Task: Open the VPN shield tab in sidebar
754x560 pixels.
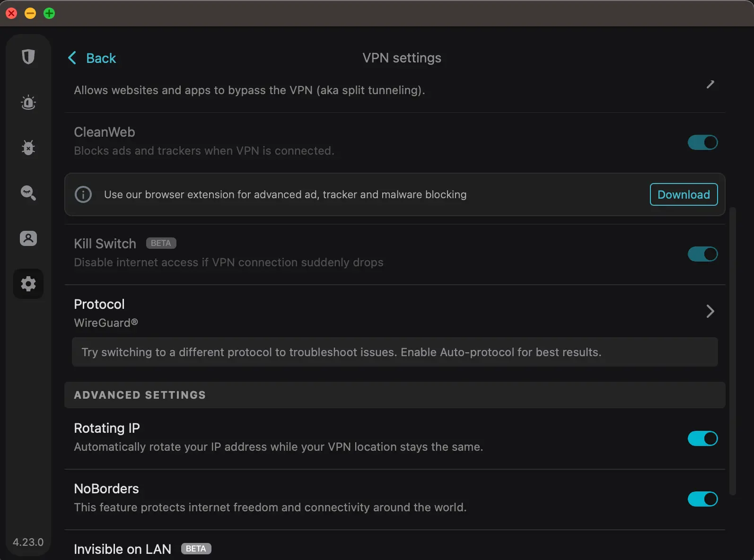Action: coord(28,57)
